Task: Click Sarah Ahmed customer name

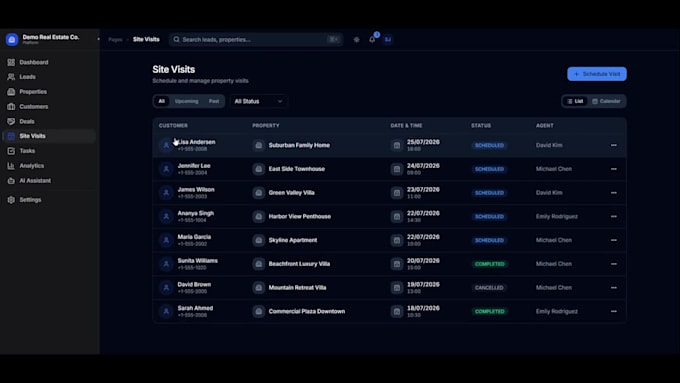Action: (x=195, y=308)
